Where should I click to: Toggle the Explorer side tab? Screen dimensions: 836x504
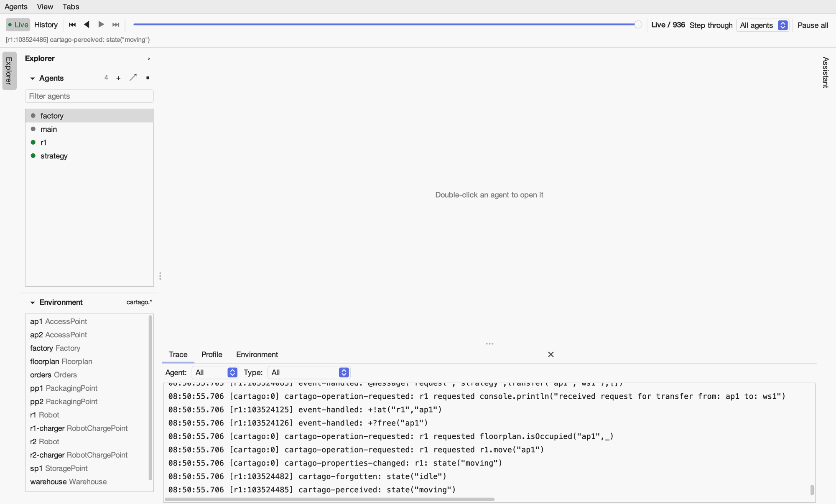coord(9,71)
